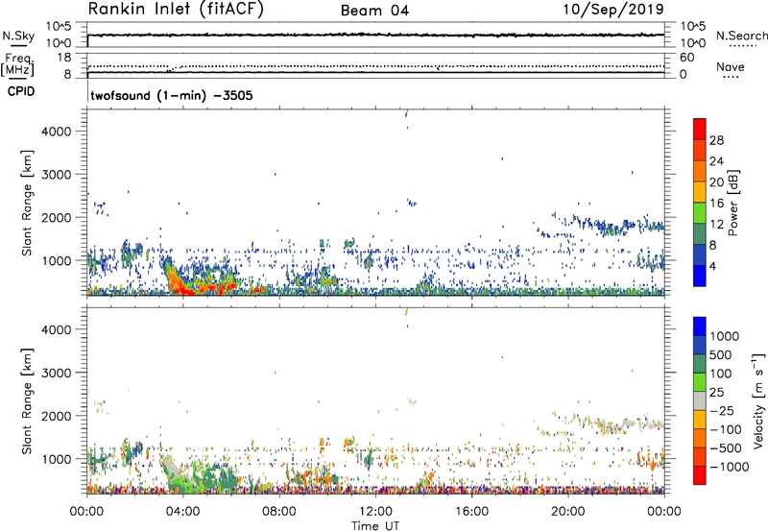Image resolution: width=768 pixels, height=532 pixels.
Task: Click the date '10/Sep/2019'
Action: coord(613,10)
